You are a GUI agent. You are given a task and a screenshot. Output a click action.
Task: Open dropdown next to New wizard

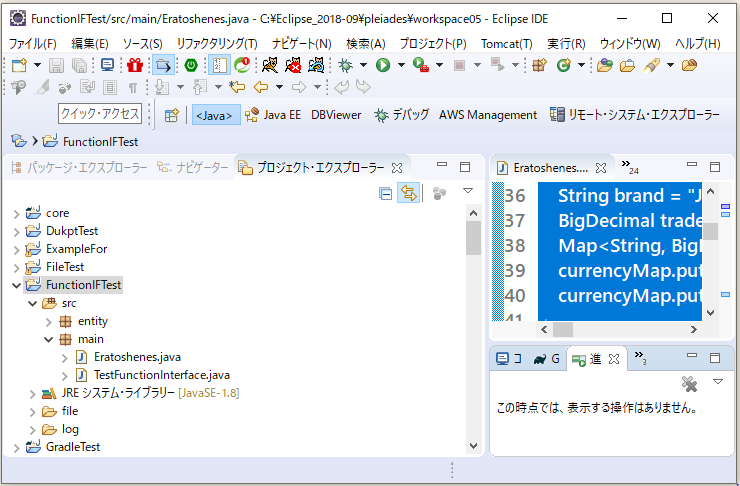click(x=37, y=65)
